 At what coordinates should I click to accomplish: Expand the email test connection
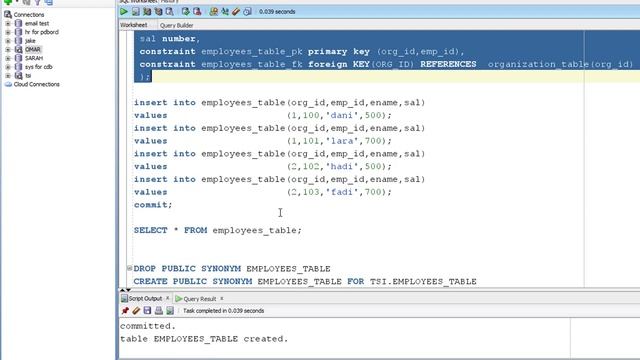pyautogui.click(x=8, y=24)
